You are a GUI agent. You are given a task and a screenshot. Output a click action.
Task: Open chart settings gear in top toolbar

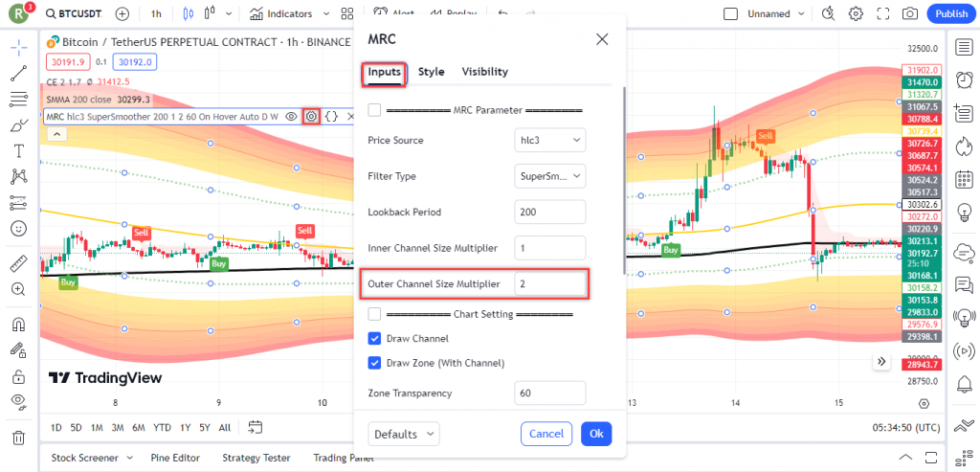(x=856, y=13)
